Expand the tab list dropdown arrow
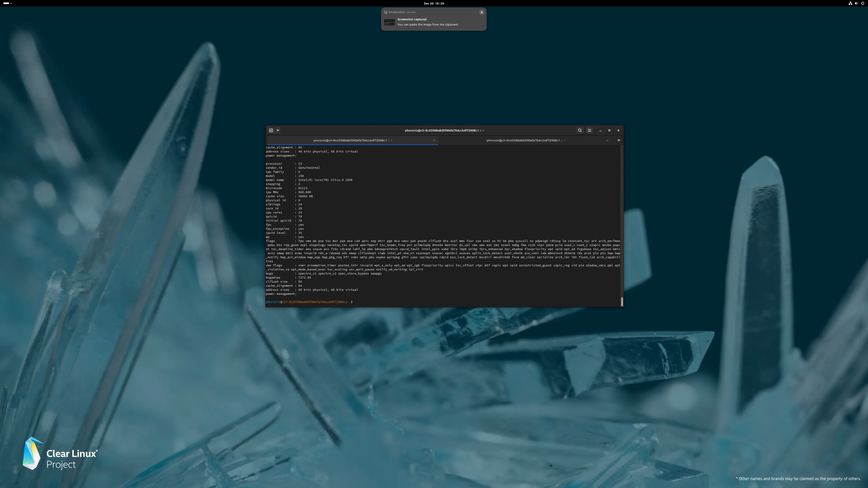 click(x=619, y=141)
